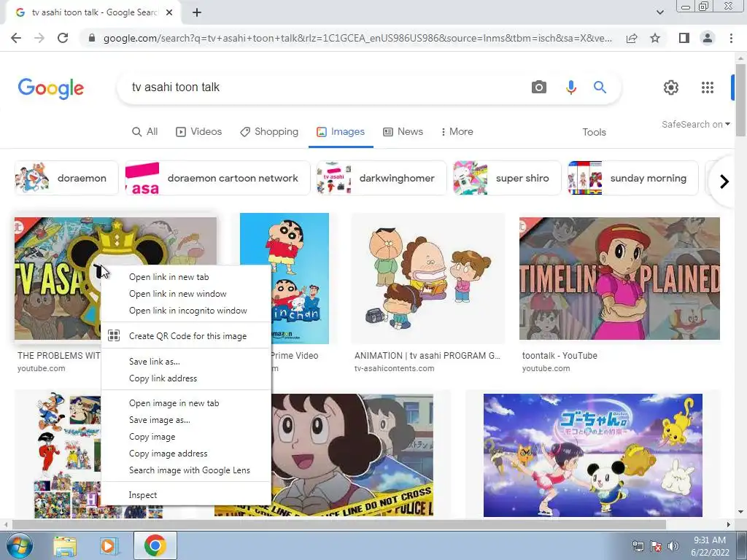Open the Google apps grid

(x=708, y=87)
